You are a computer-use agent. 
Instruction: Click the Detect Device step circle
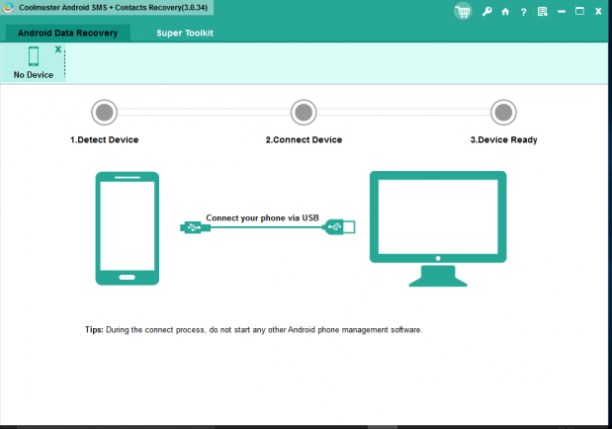(x=105, y=112)
